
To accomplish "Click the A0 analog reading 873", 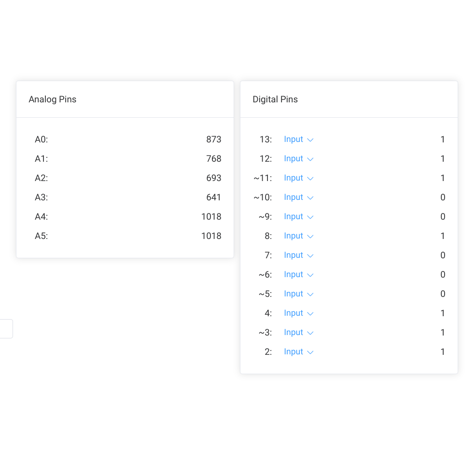I will [x=213, y=140].
